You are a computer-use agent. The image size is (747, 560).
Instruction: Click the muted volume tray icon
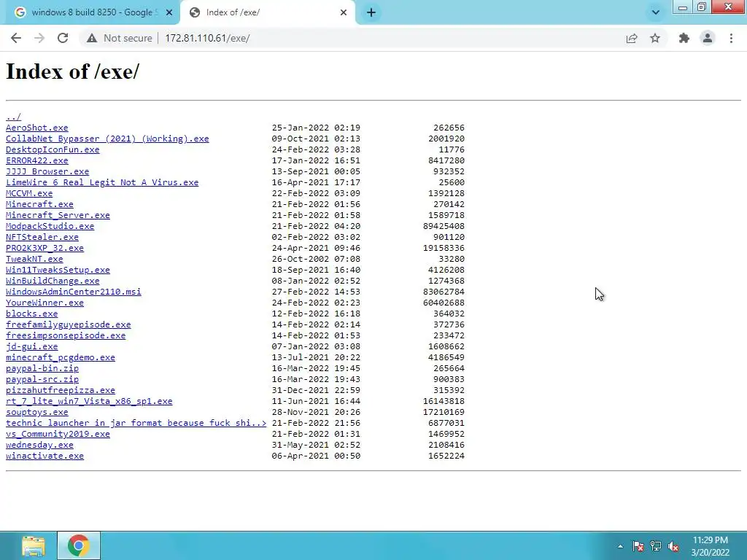(x=673, y=546)
